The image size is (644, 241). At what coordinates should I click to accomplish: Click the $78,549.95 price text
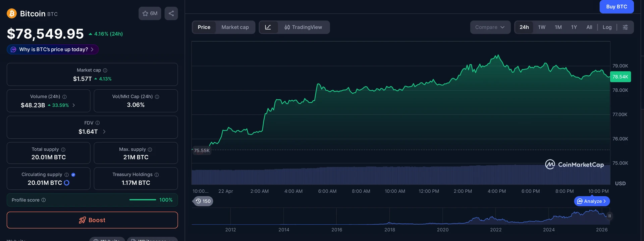pos(45,34)
